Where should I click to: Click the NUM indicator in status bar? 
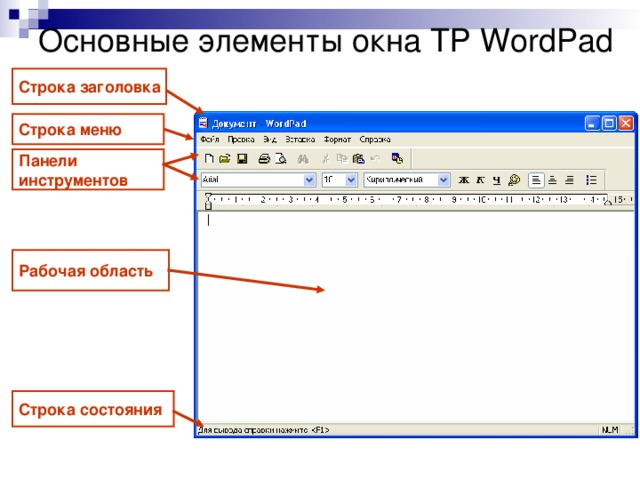click(x=610, y=430)
